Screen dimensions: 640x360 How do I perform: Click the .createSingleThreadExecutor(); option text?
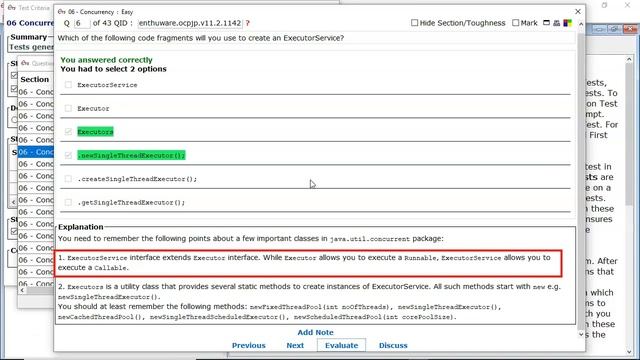[137, 179]
